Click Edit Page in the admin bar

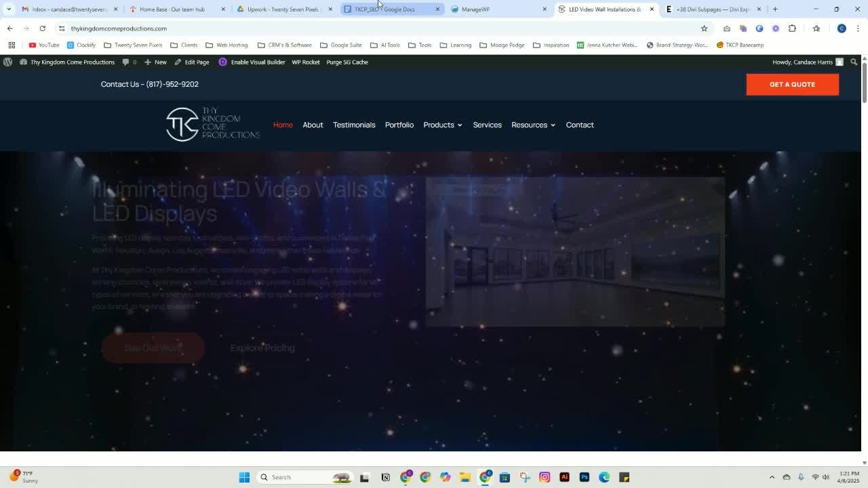tap(192, 62)
